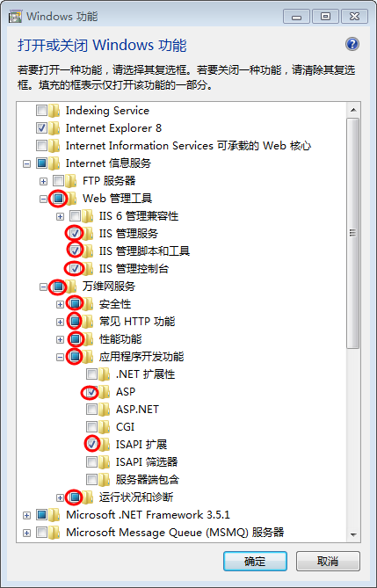This screenshot has height=588, width=377.
Task: Select the 万维网服务 tree item label
Action: [x=109, y=287]
